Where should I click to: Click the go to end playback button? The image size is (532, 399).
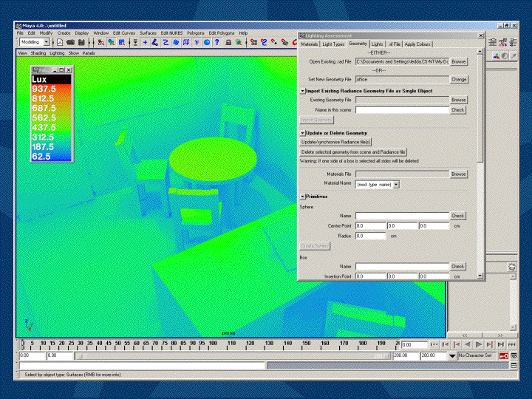point(511,344)
